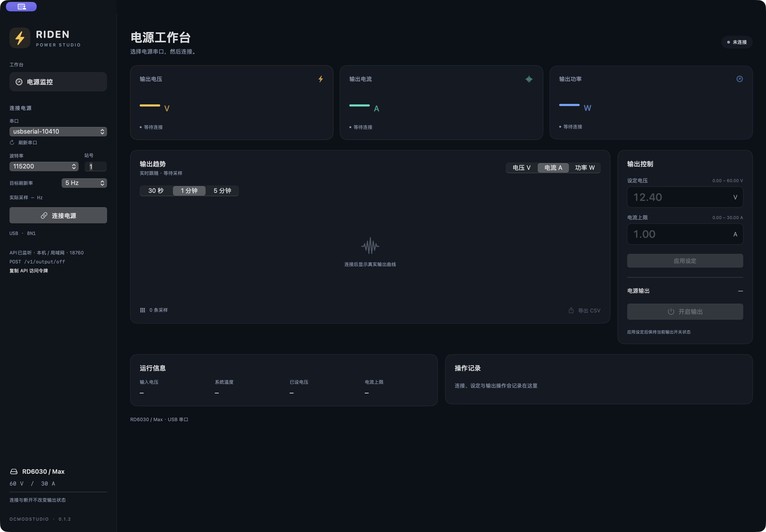Click the '0 条采样' sample count
766x532 pixels.
[x=159, y=310]
